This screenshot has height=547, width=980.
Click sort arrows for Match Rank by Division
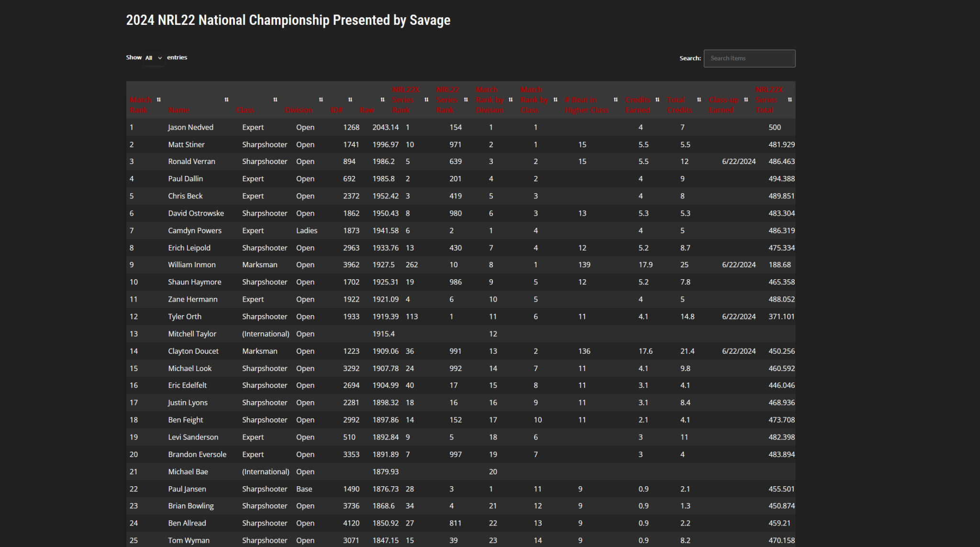coord(511,100)
